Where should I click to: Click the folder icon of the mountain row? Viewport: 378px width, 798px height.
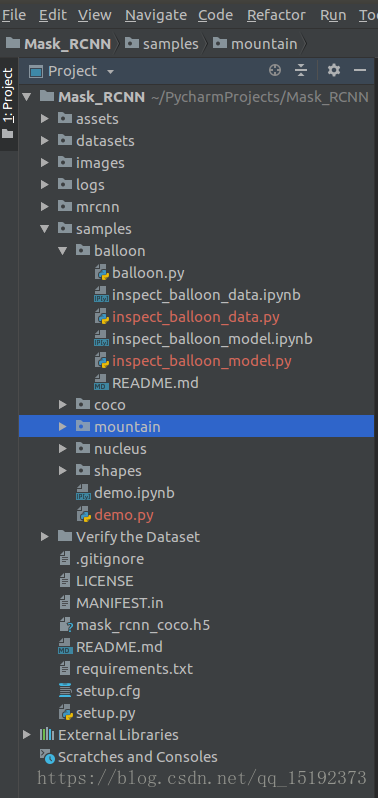(83, 426)
